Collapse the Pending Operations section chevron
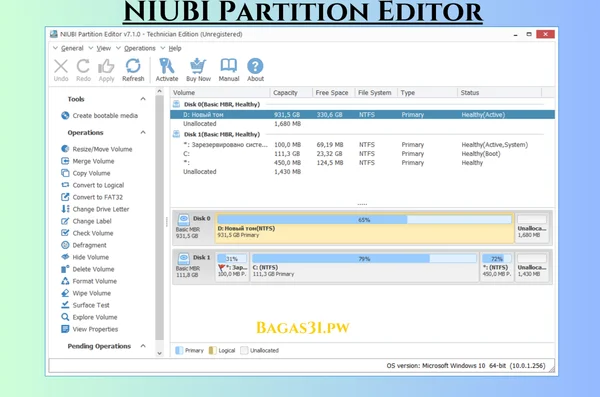Image resolution: width=600 pixels, height=397 pixels. point(143,346)
